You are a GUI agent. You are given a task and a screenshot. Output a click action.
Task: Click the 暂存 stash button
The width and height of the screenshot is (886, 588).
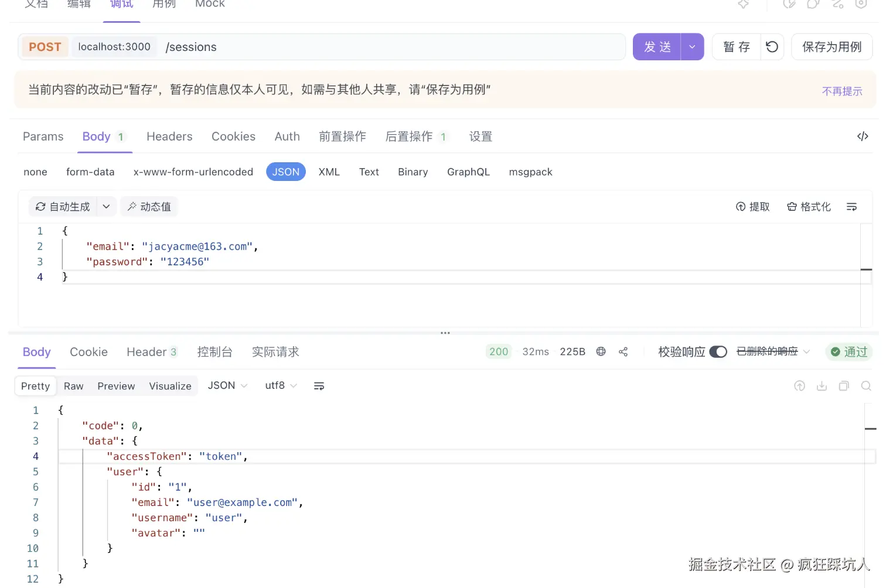click(x=737, y=47)
